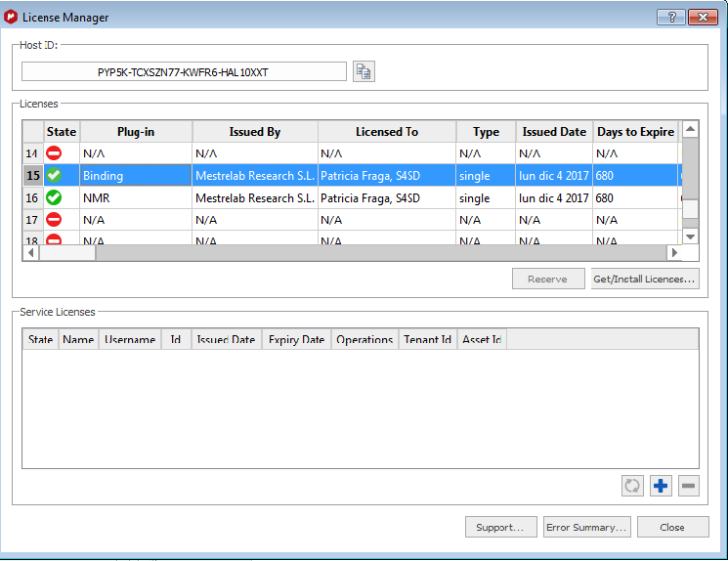
Task: Click the green check state icon for NMR
Action: tap(55, 197)
